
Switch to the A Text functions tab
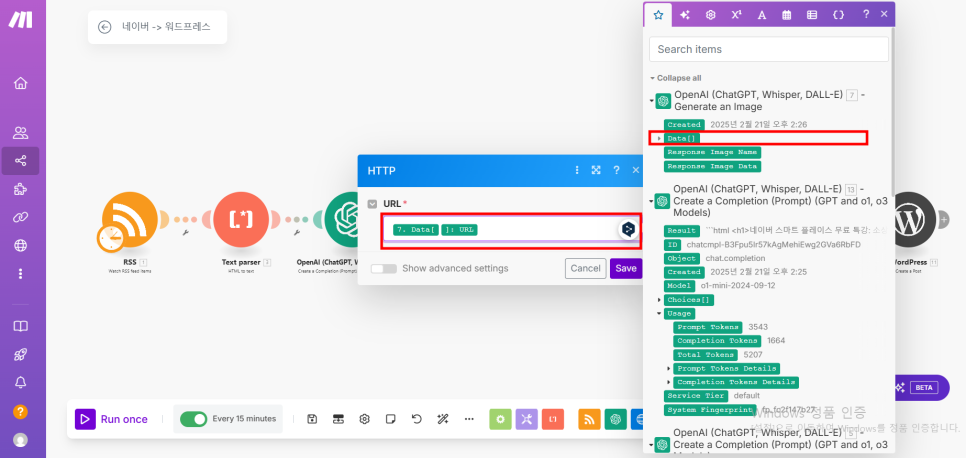pos(761,14)
